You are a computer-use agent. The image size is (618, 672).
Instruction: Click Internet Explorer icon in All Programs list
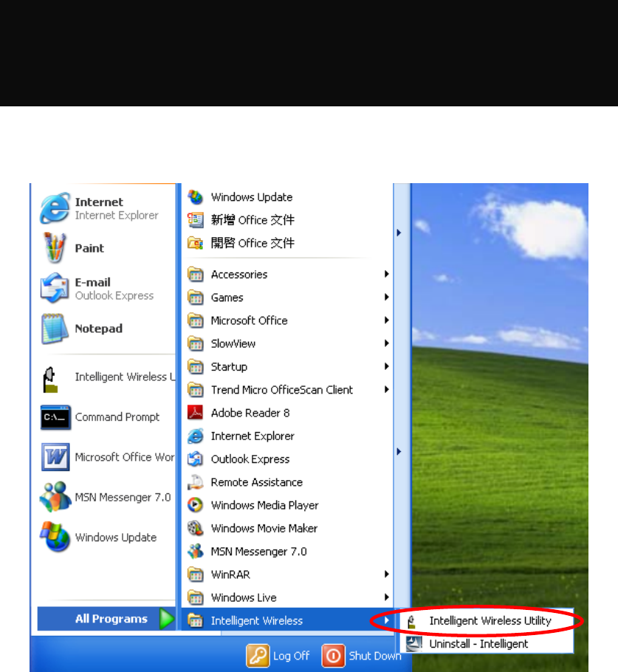coord(196,436)
